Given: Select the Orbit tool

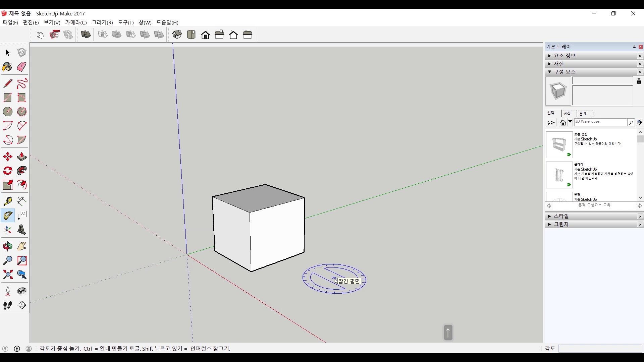Looking at the screenshot, I should pos(7,246).
